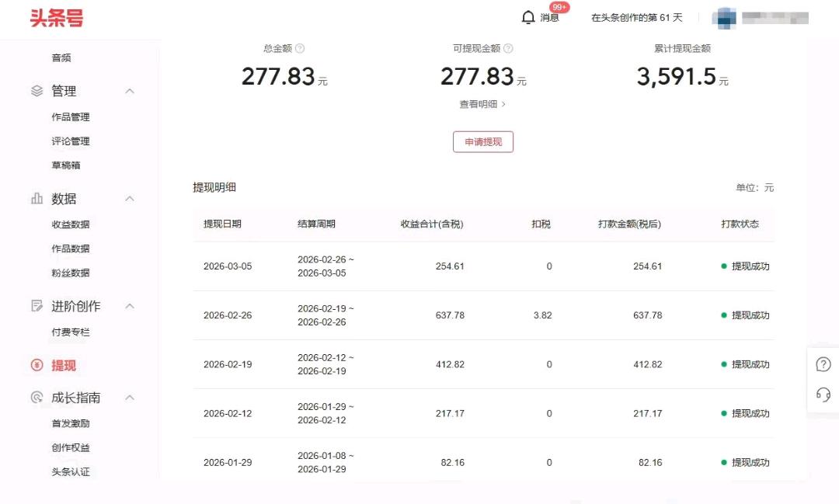
Task: Select the 成长指南 icon
Action: [37, 398]
